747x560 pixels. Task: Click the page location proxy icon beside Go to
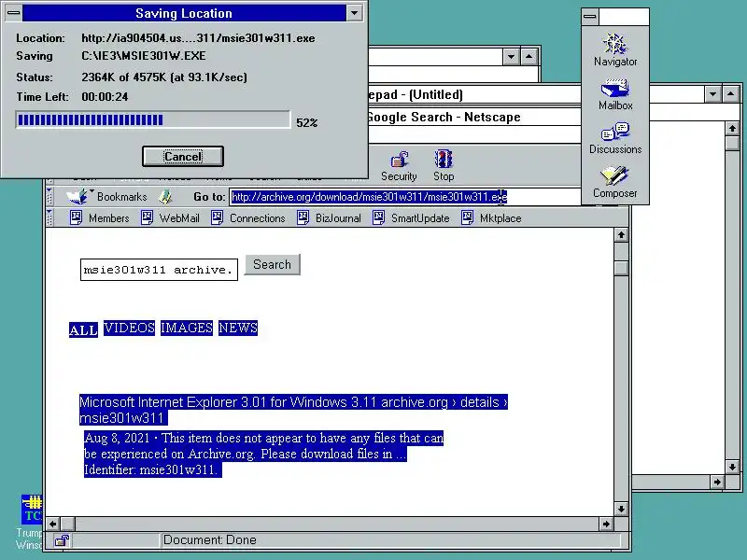(166, 196)
